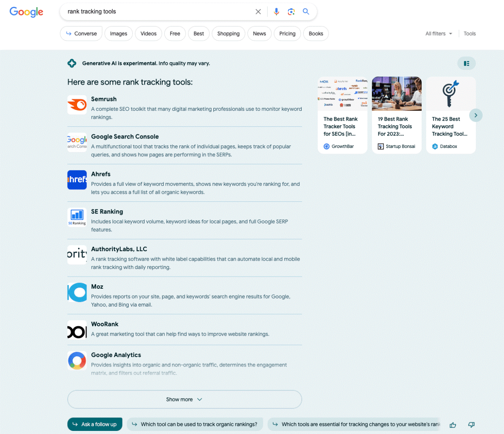Image resolution: width=504 pixels, height=434 pixels.
Task: Click the WooRank description text
Action: click(180, 334)
